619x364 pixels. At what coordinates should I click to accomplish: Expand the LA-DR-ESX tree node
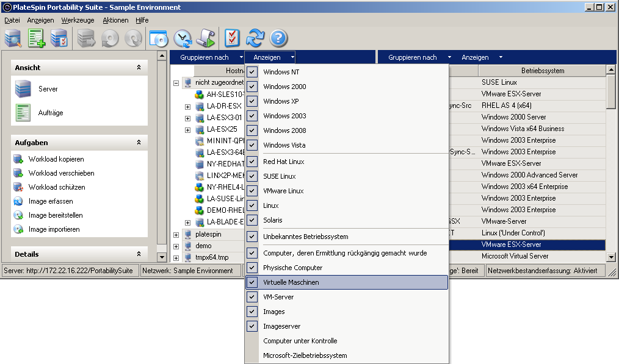coord(188,106)
